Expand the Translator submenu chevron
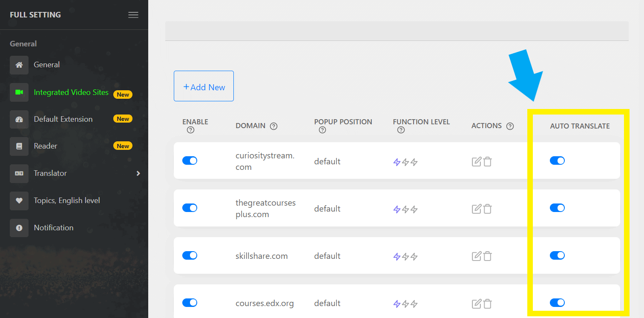644x318 pixels. [138, 173]
